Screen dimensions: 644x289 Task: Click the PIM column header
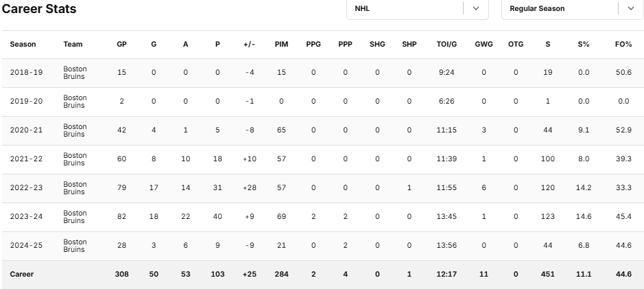pyautogui.click(x=281, y=45)
